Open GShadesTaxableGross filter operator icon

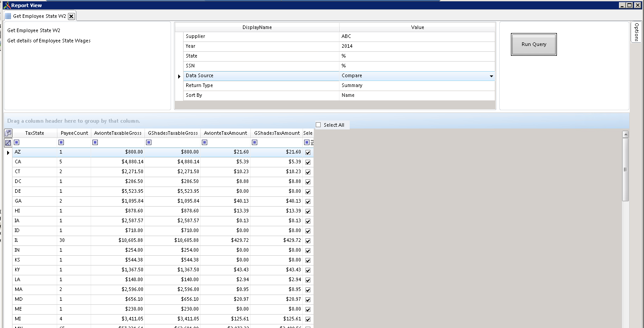click(149, 143)
